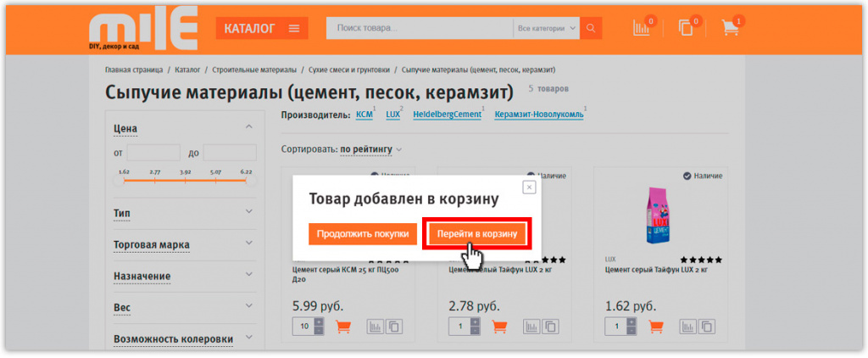Filter by manufacturer HeidelbergCement
Image resolution: width=868 pixels, height=358 pixels.
click(448, 115)
